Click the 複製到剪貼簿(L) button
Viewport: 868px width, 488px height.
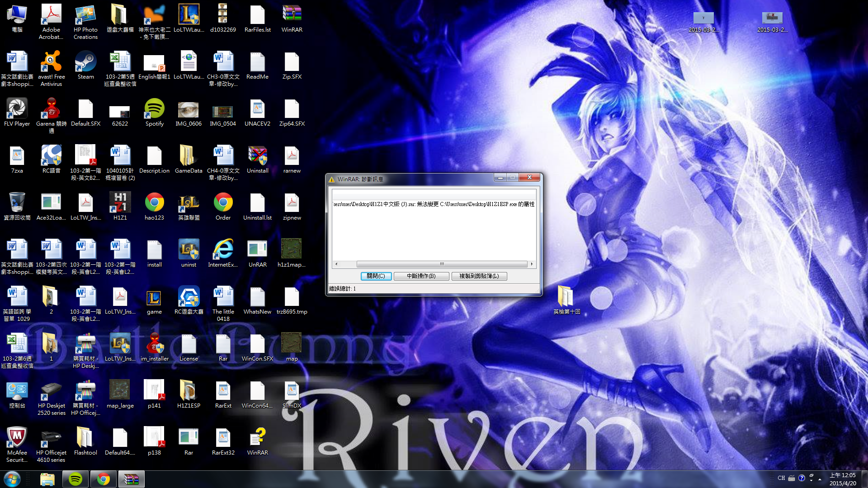click(479, 276)
